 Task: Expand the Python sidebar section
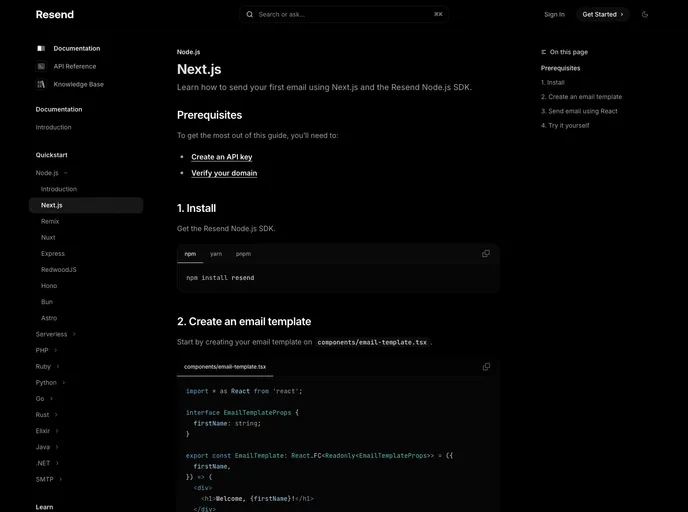65,382
